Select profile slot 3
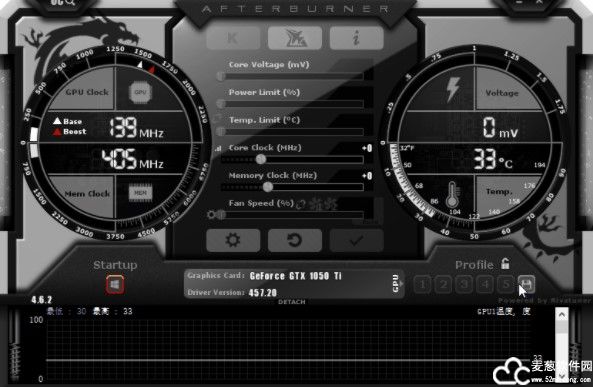The image size is (593, 387). pyautogui.click(x=464, y=284)
